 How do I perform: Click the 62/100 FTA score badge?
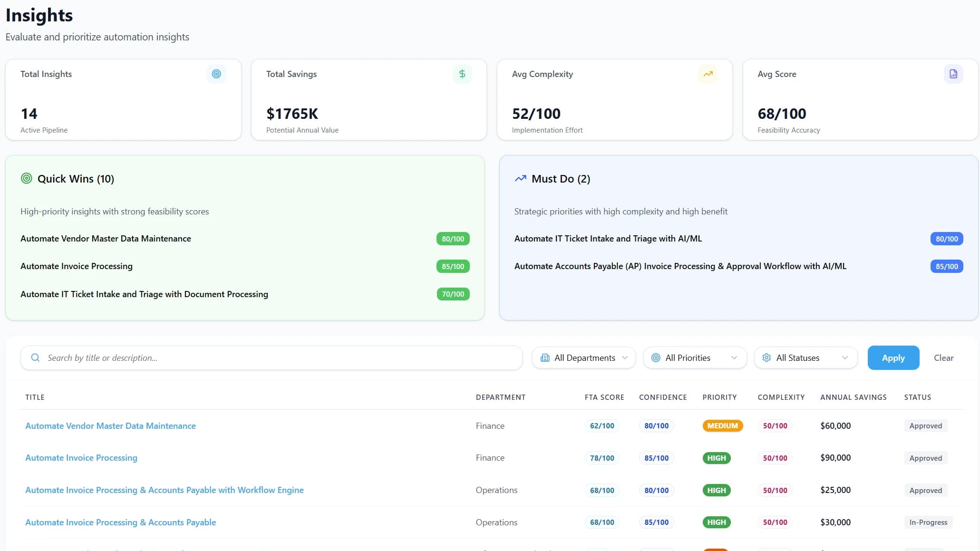coord(602,426)
